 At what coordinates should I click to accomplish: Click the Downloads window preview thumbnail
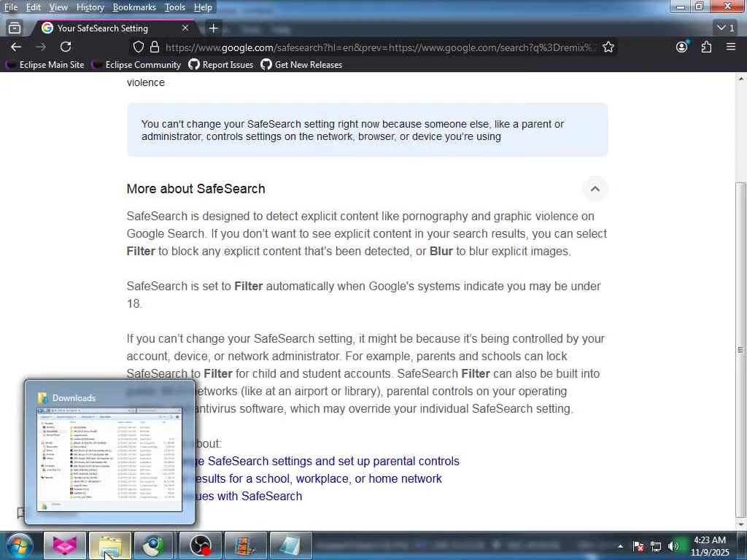click(x=109, y=459)
